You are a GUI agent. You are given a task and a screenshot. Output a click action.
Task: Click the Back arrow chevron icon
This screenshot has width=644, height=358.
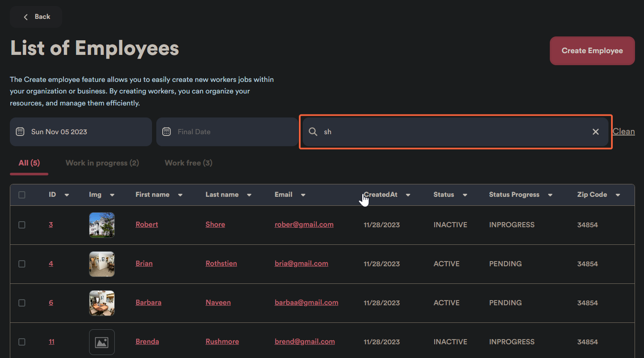tap(26, 17)
